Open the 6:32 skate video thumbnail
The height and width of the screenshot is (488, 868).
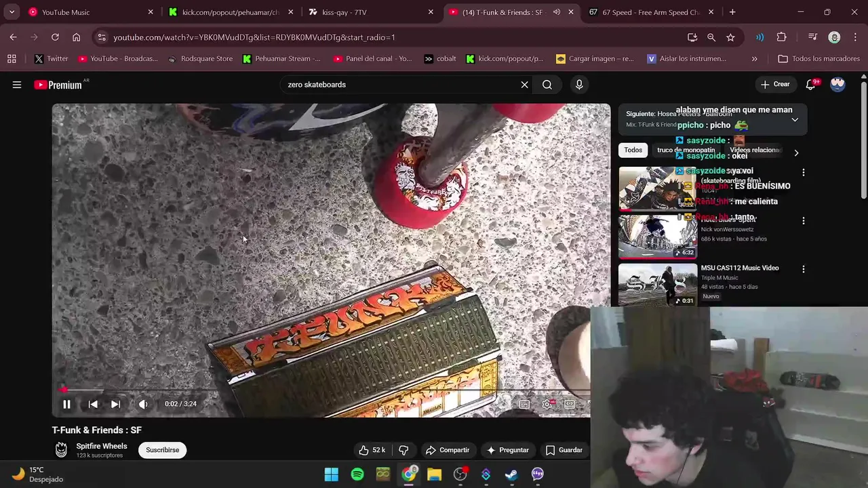point(658,237)
